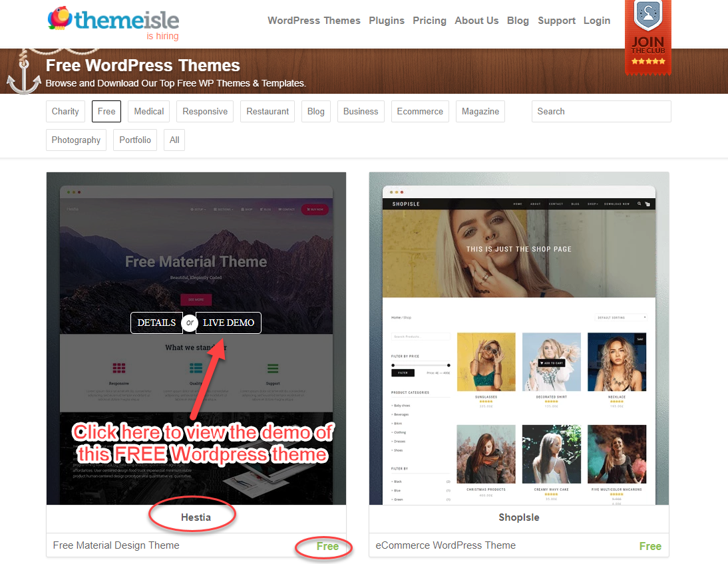The image size is (728, 564).
Task: Go to the Pricing page
Action: [x=429, y=21]
